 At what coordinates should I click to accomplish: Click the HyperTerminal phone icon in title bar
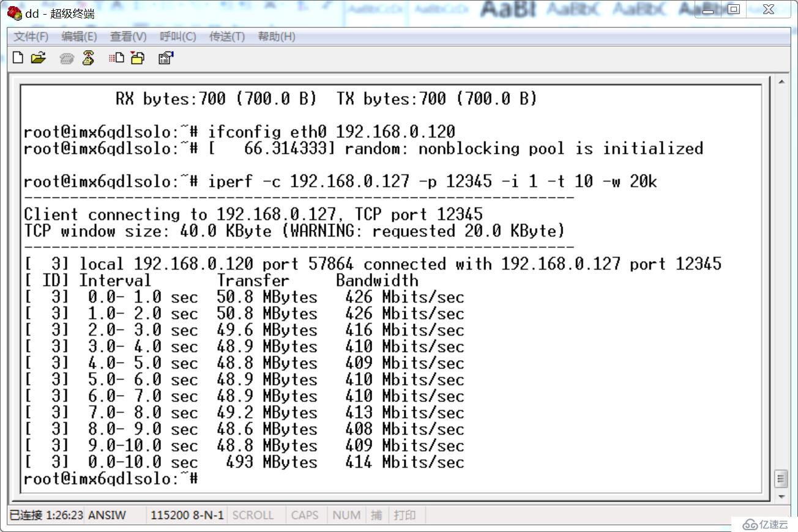[x=15, y=13]
